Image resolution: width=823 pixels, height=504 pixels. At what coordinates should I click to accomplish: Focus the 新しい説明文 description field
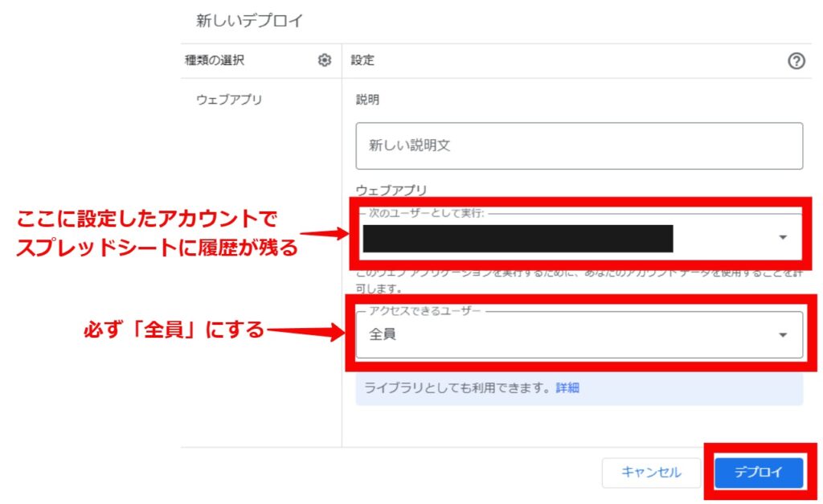pos(579,146)
